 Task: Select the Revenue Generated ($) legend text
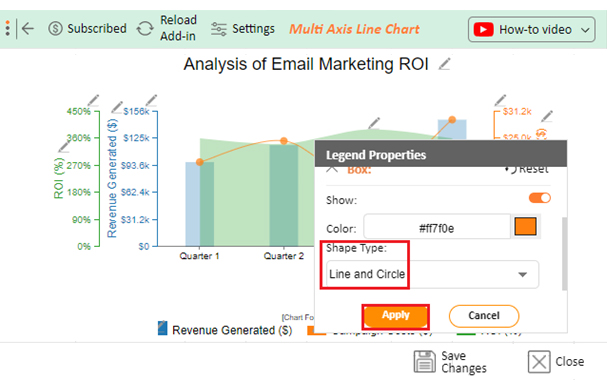[232, 330]
